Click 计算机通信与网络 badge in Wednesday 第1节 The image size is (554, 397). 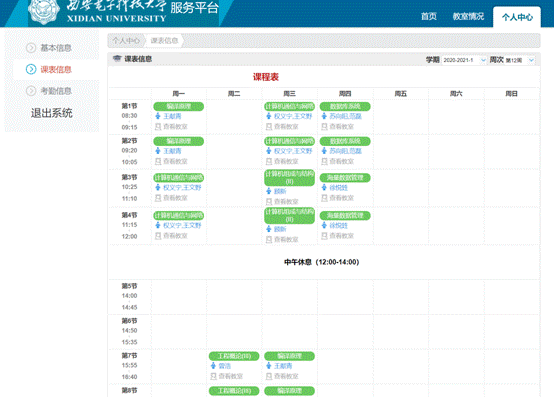(x=289, y=106)
